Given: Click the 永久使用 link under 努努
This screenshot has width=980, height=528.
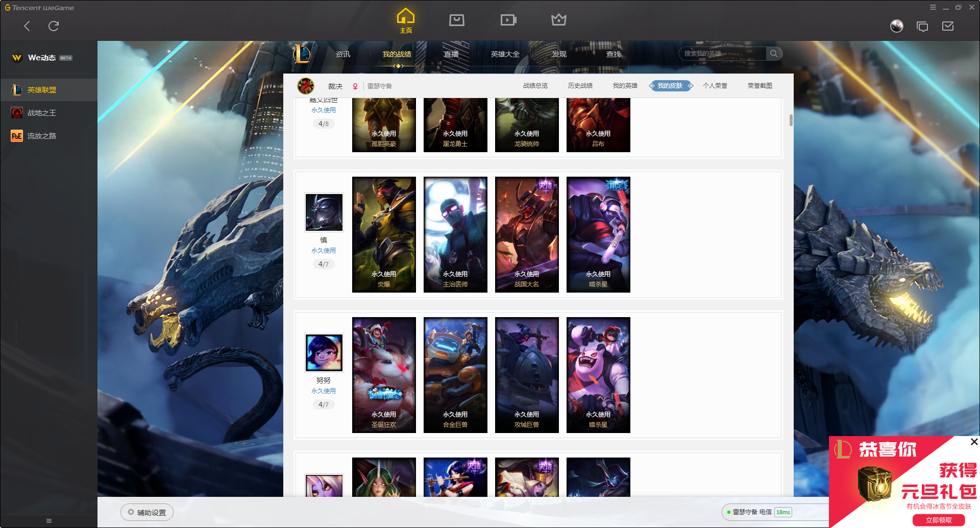Looking at the screenshot, I should (x=324, y=391).
